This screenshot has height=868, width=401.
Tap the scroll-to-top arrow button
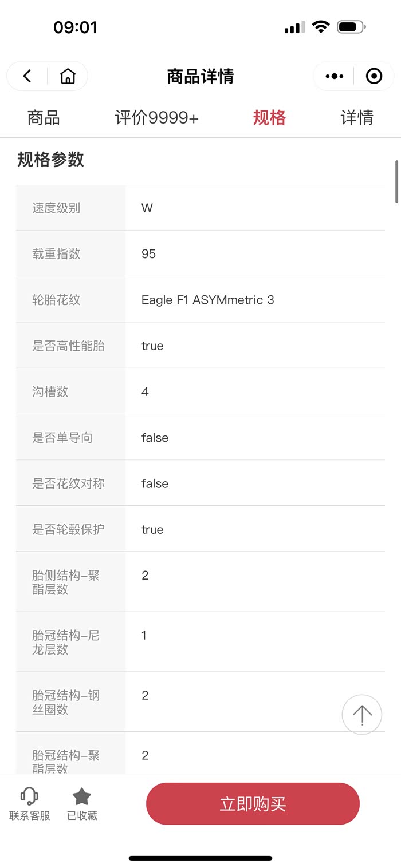coord(362,714)
